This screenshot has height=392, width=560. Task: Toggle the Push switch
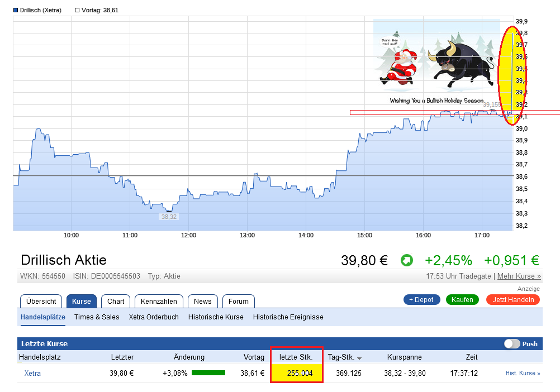point(512,344)
